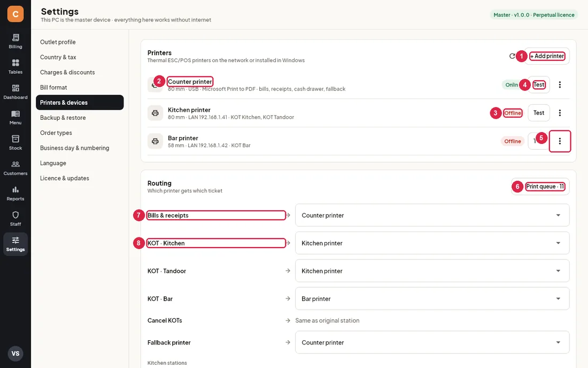Open KOT Bar printer dropdown
Viewport: 588px width, 368px height.
click(432, 298)
